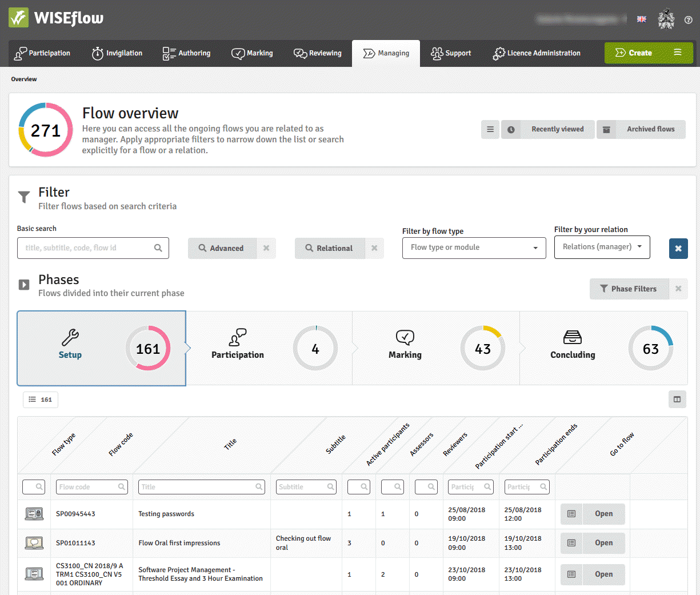
Task: Select the Participation phase panel
Action: (x=269, y=348)
